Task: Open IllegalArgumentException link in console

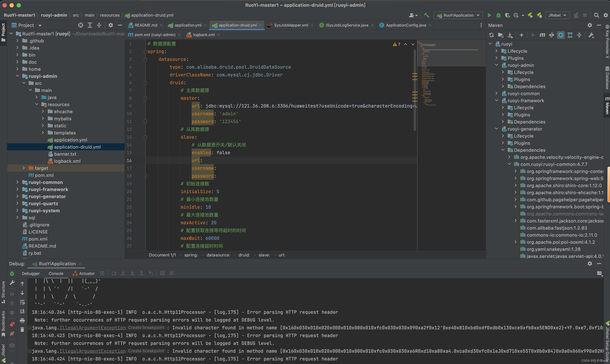Action: click(x=92, y=328)
